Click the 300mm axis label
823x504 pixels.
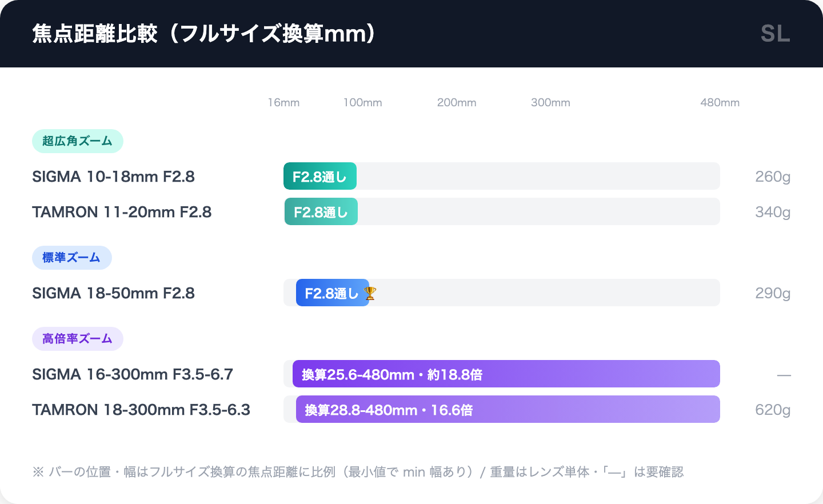click(550, 103)
